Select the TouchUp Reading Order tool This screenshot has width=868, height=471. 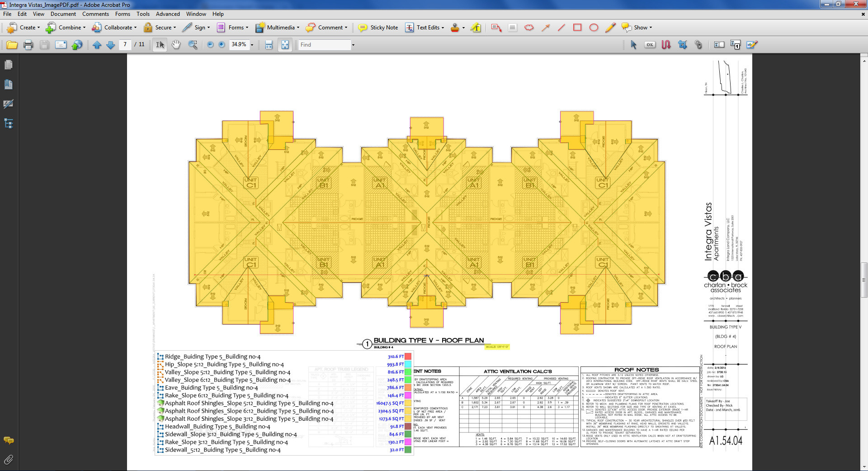click(736, 45)
